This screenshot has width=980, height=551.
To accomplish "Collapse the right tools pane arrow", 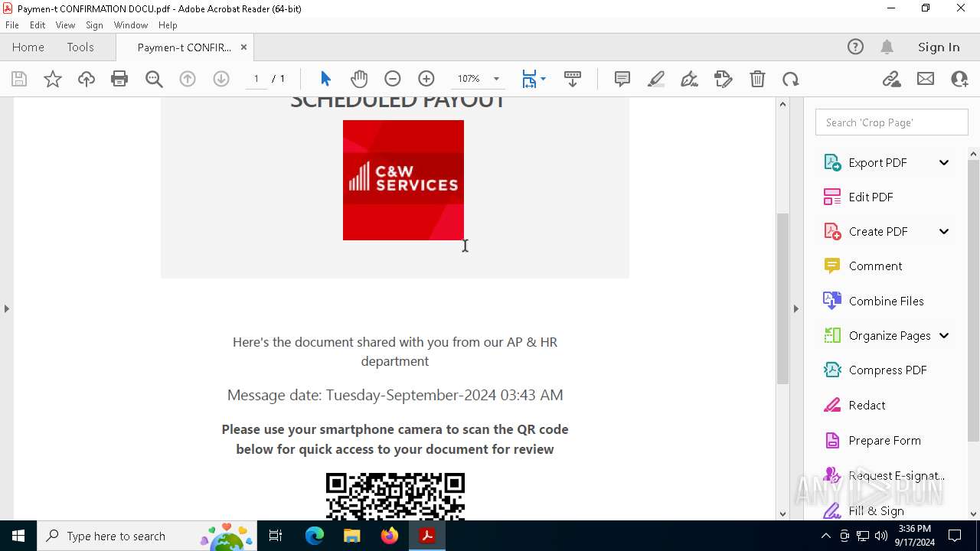I will (x=795, y=308).
